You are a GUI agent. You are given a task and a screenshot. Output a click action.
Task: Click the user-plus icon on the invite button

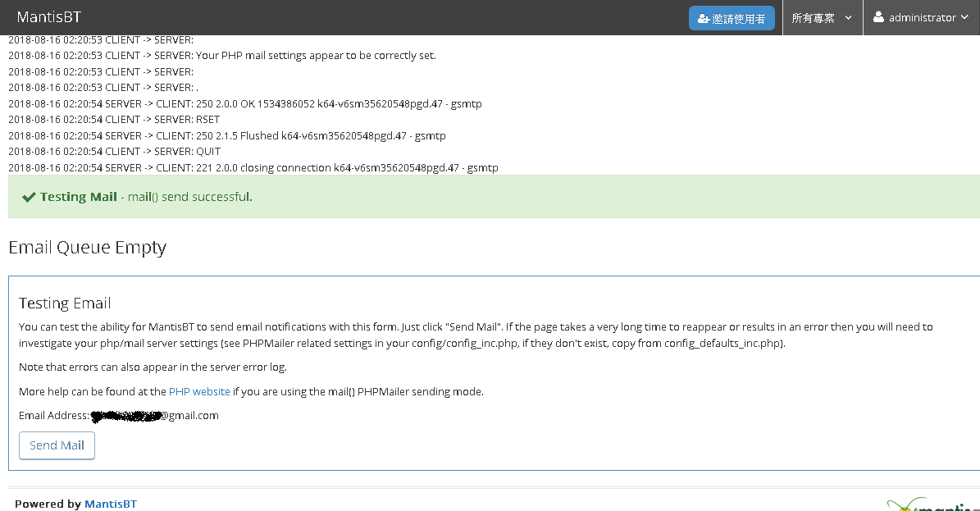[704, 18]
